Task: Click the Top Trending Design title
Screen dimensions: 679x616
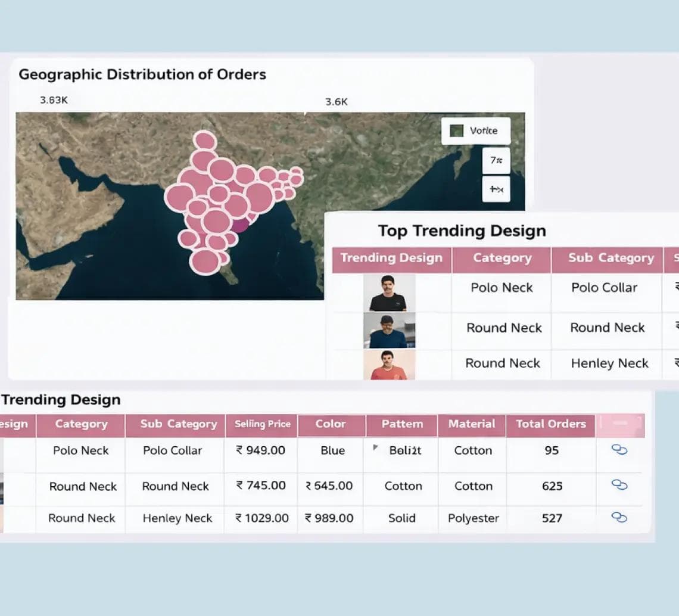Action: pyautogui.click(x=462, y=231)
